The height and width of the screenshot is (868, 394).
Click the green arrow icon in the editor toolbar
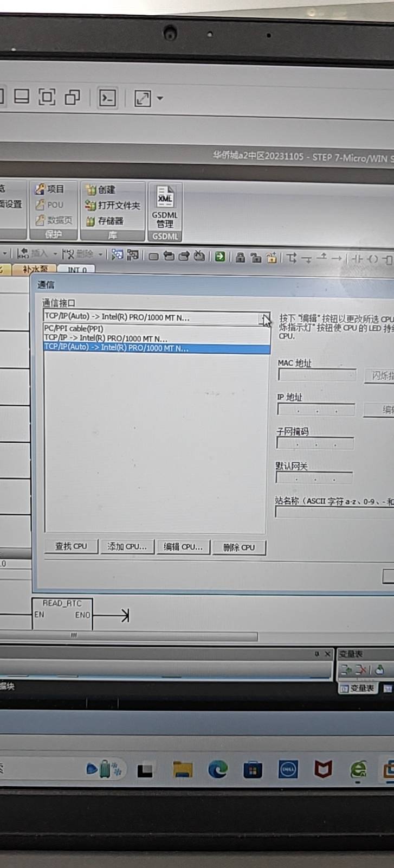pyautogui.click(x=220, y=257)
